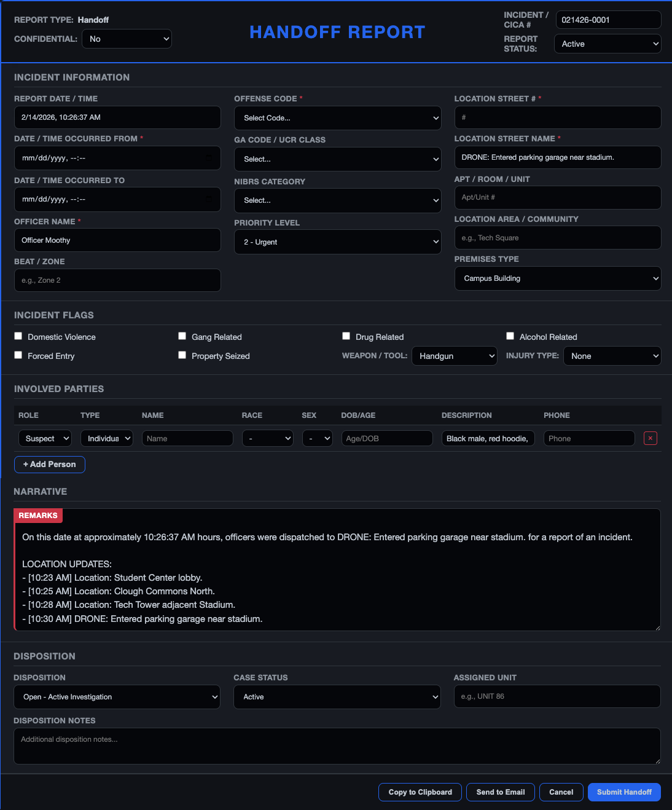Viewport: 672px width, 810px height.
Task: Change the Priority Level selection
Action: (x=337, y=242)
